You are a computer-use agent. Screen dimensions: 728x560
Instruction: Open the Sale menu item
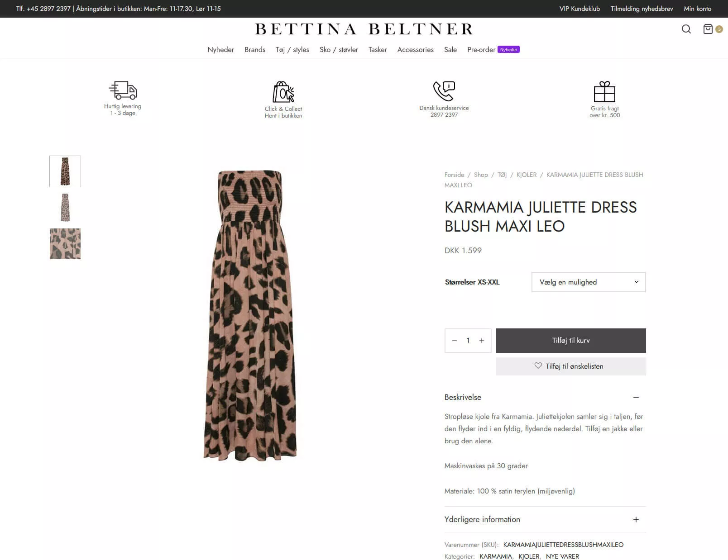pyautogui.click(x=450, y=50)
